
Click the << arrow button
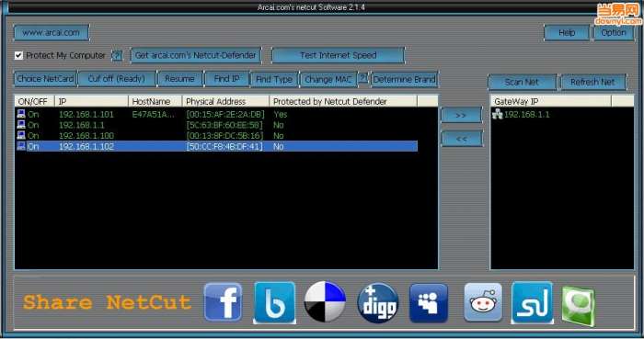tap(462, 139)
